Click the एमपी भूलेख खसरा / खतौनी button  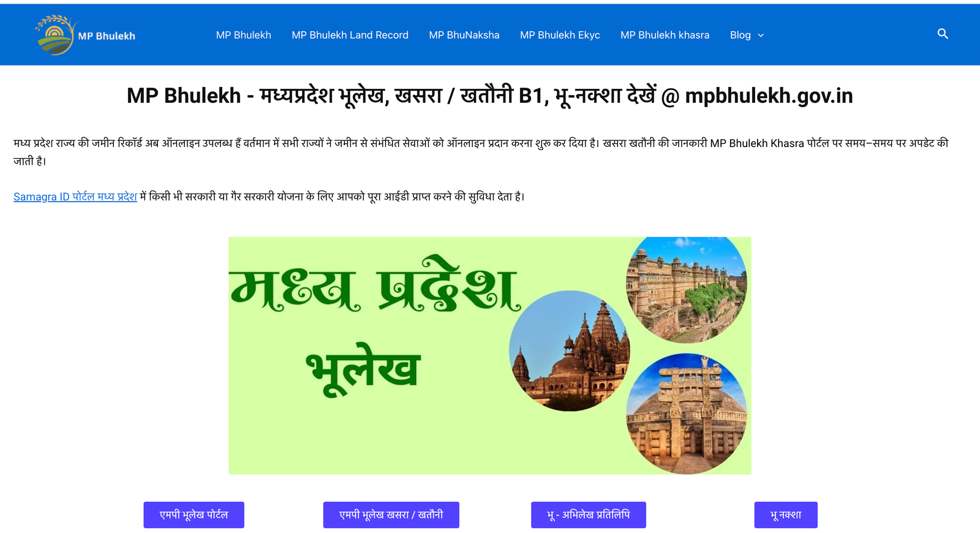click(x=391, y=515)
